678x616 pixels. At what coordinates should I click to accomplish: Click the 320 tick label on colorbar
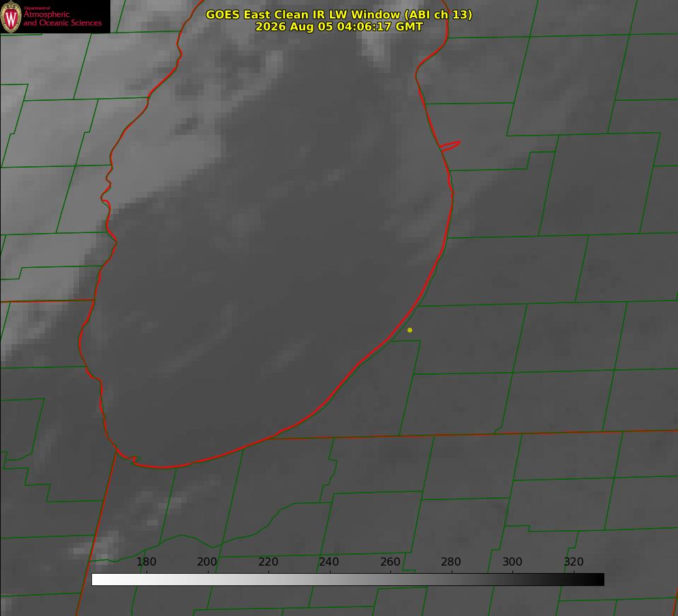574,561
